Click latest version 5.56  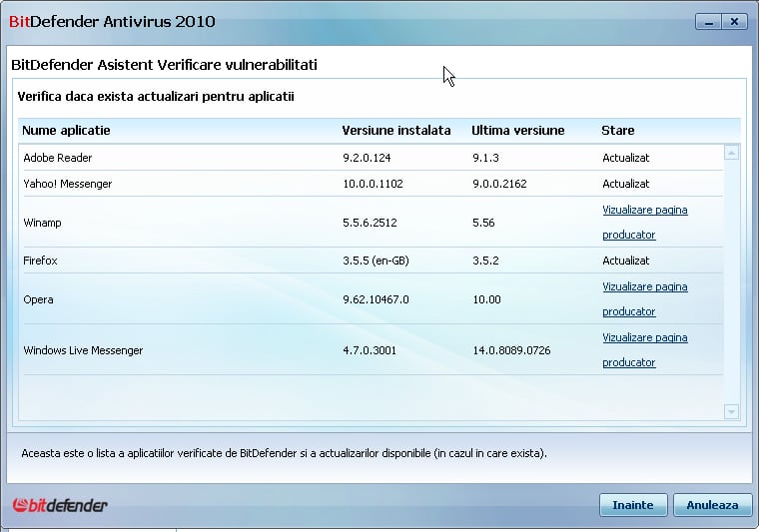pos(483,223)
